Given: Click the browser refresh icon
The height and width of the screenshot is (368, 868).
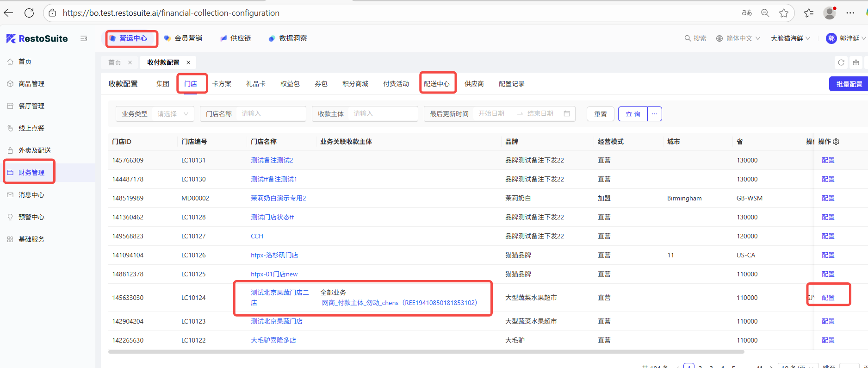Looking at the screenshot, I should coord(29,13).
